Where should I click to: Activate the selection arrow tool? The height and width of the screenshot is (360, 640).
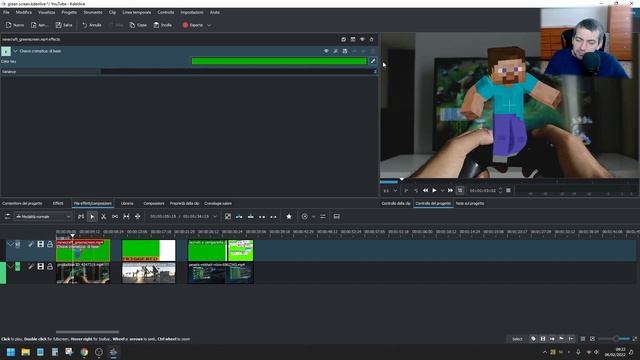(x=92, y=216)
